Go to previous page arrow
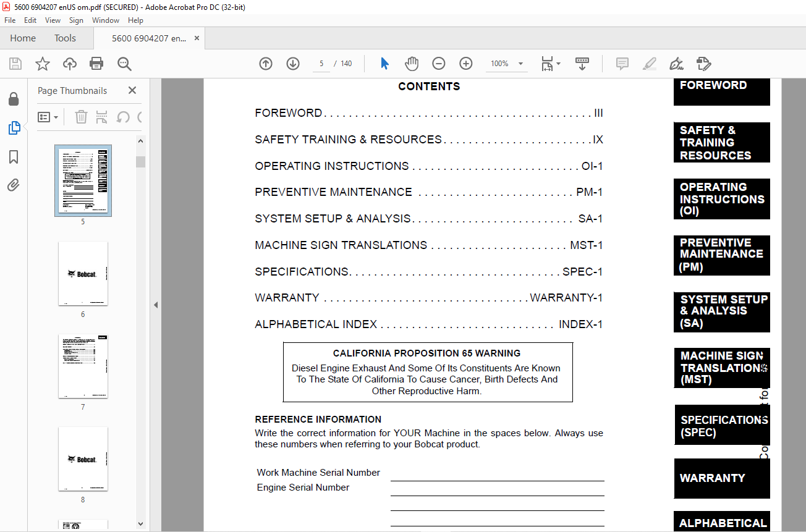 tap(266, 64)
